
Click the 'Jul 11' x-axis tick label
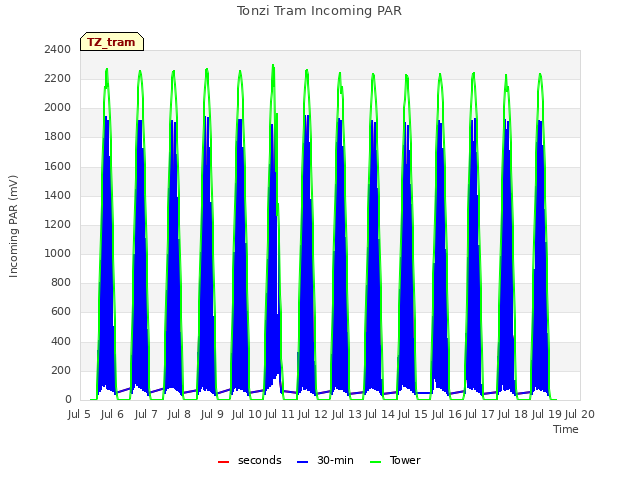point(280,414)
